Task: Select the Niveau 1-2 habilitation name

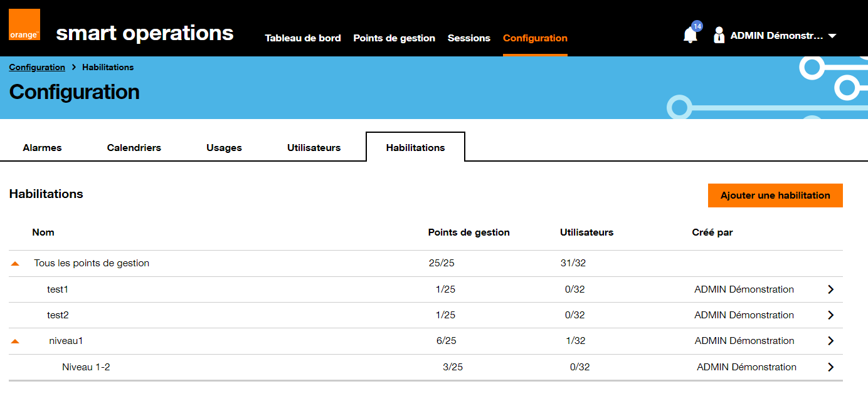Action: [86, 367]
